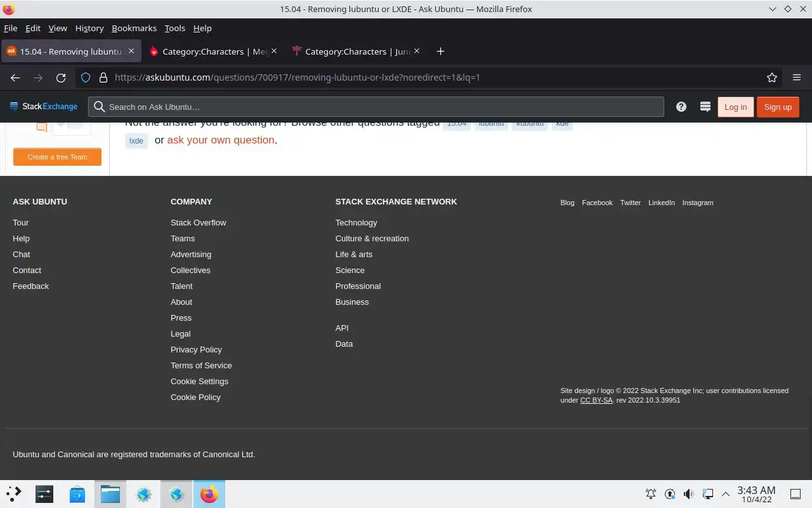Viewport: 812px width, 508px height.
Task: Close the Megami Tensei Characters tab
Action: click(274, 51)
